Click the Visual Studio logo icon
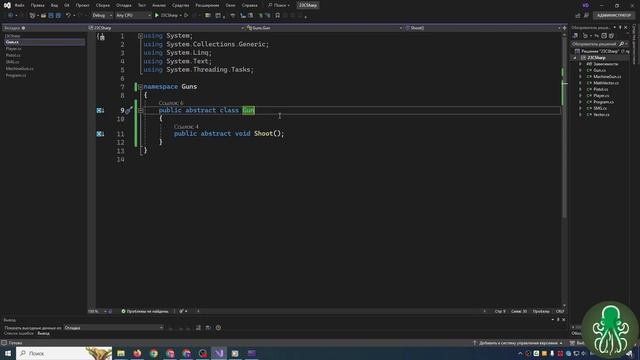 pos(7,5)
